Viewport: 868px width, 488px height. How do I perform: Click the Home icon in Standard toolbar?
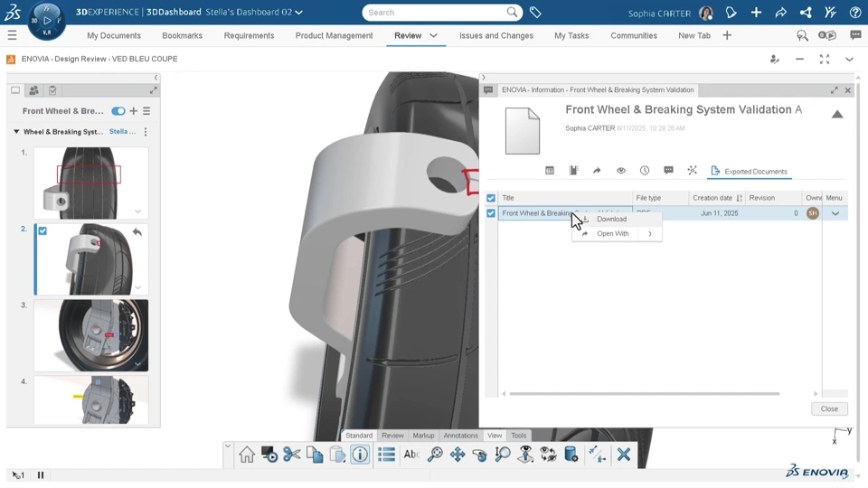click(x=247, y=455)
